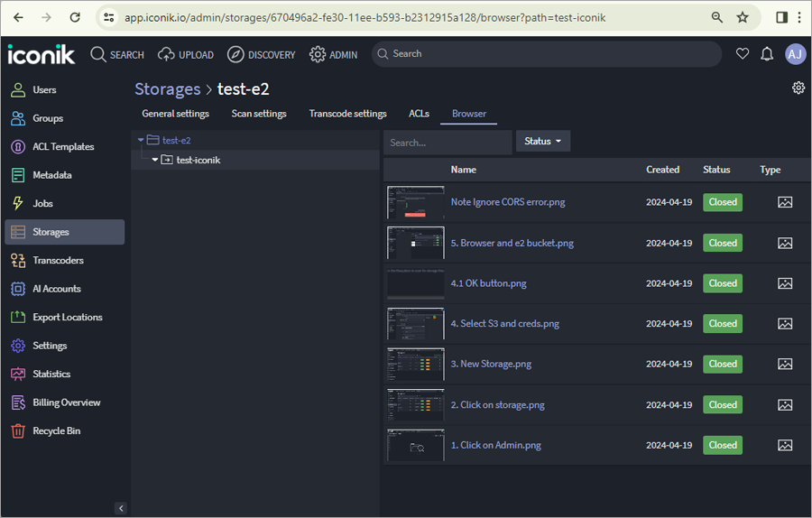Open Discovery compass icon
The image size is (812, 518).
(x=235, y=54)
